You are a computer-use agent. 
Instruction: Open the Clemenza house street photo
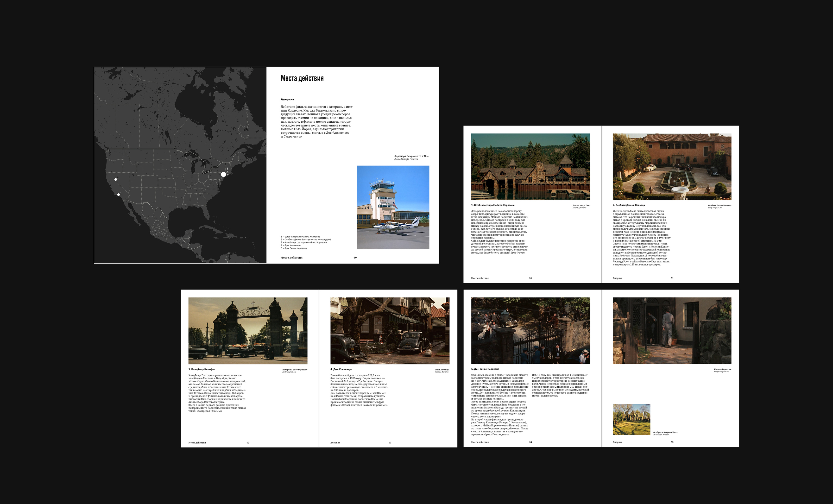pos(390,331)
